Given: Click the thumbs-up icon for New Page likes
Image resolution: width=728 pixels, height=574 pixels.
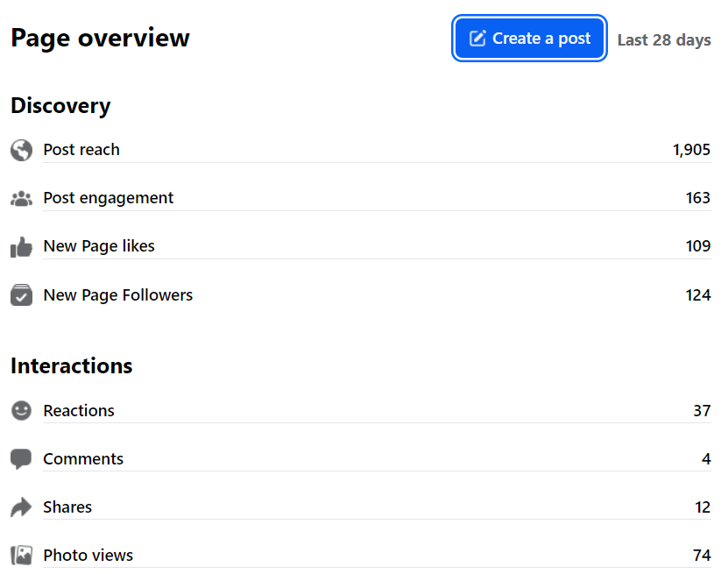Looking at the screenshot, I should point(21,247).
